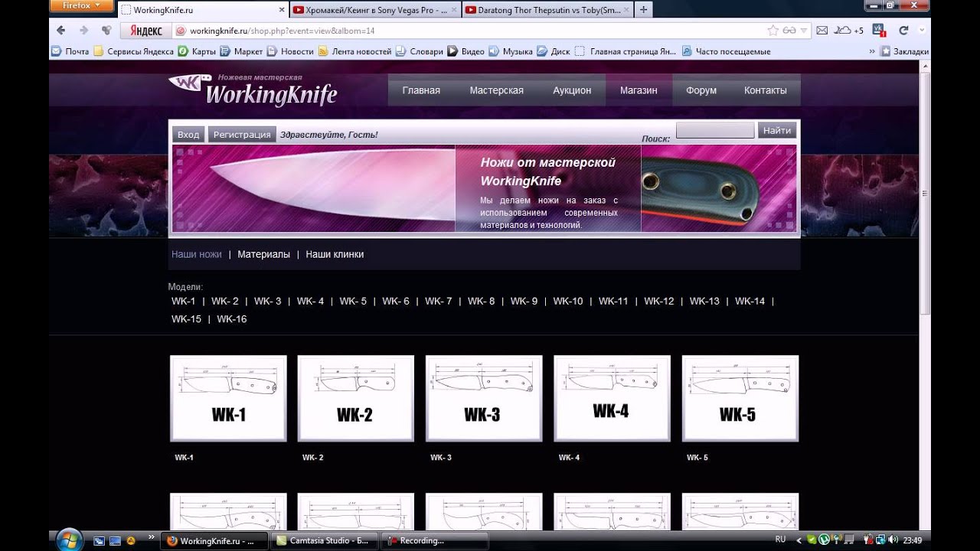The height and width of the screenshot is (551, 980).
Task: Click the site Поиск search field
Action: point(715,130)
